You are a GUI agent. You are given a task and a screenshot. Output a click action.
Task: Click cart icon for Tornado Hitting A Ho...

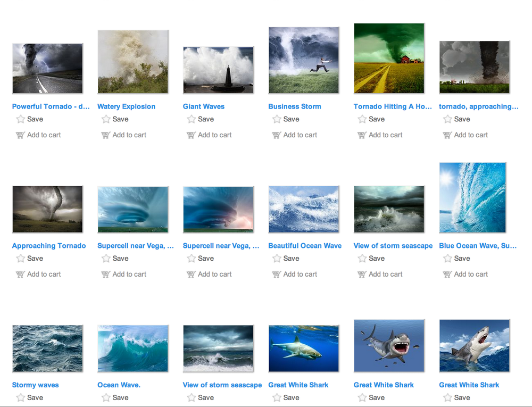click(x=362, y=135)
